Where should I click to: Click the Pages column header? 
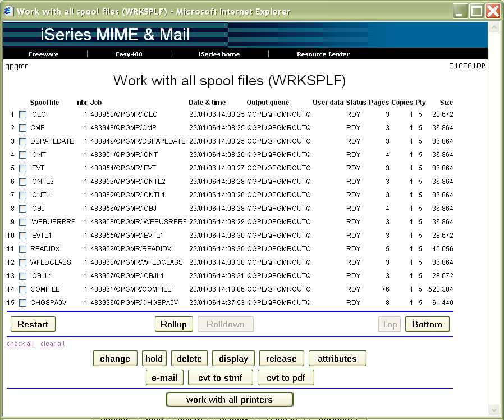(x=379, y=103)
